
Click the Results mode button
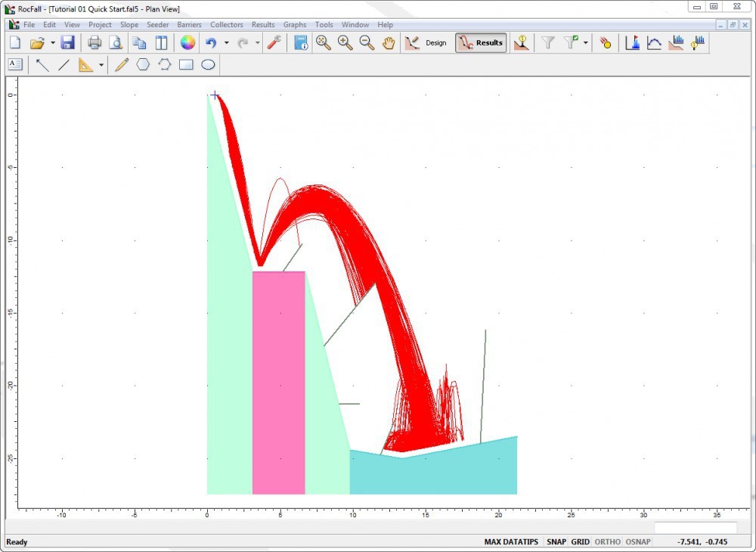(481, 43)
